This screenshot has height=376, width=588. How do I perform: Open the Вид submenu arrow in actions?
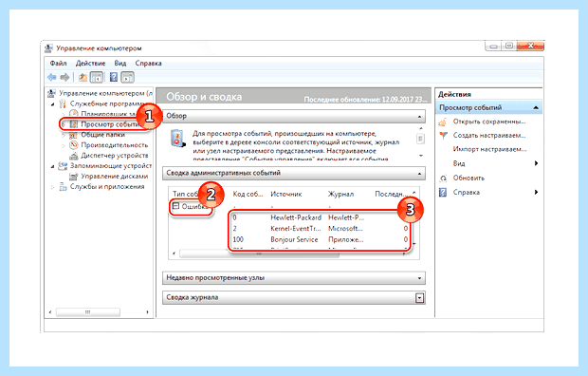tap(536, 163)
